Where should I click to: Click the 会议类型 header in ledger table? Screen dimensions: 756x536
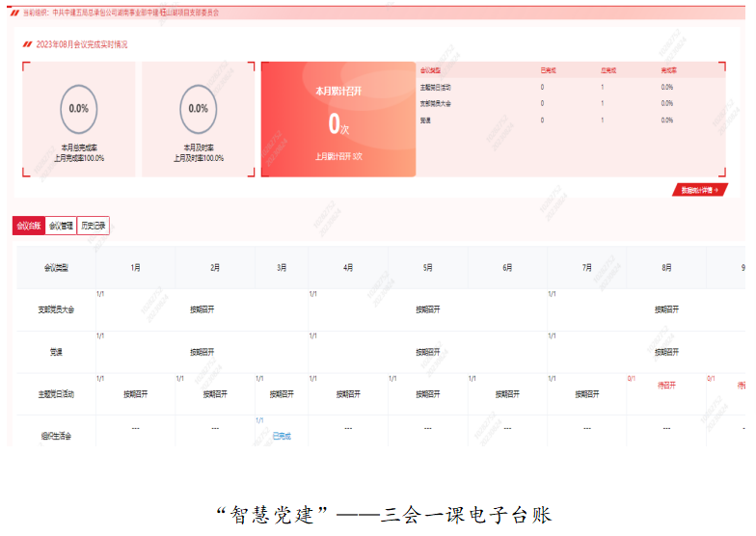point(56,268)
